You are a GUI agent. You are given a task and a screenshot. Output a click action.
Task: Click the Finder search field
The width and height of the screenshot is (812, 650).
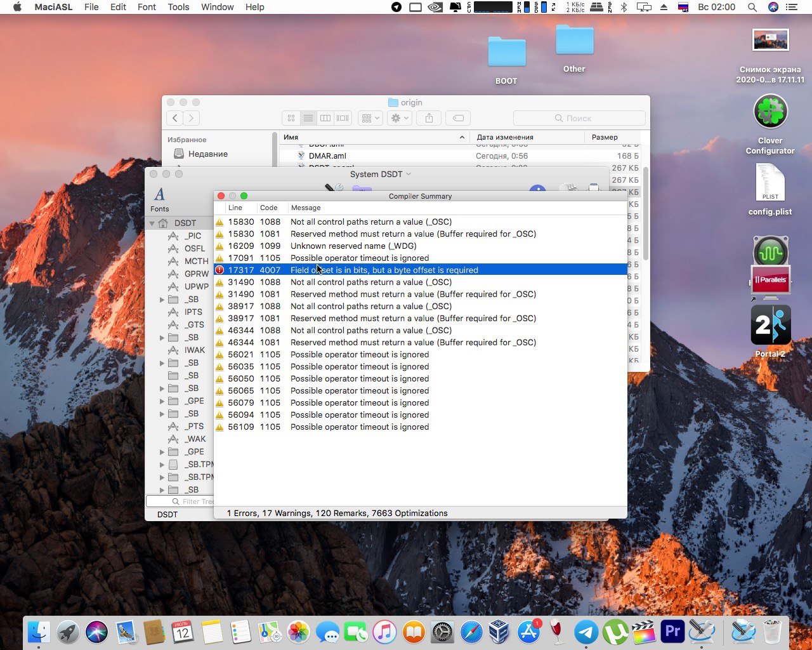click(x=579, y=118)
